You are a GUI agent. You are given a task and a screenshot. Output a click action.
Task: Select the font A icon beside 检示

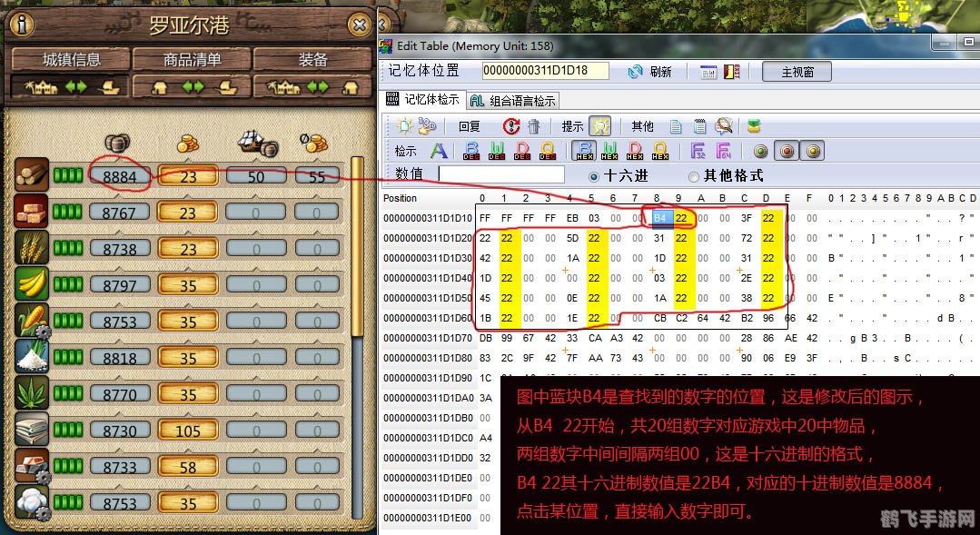coord(439,151)
